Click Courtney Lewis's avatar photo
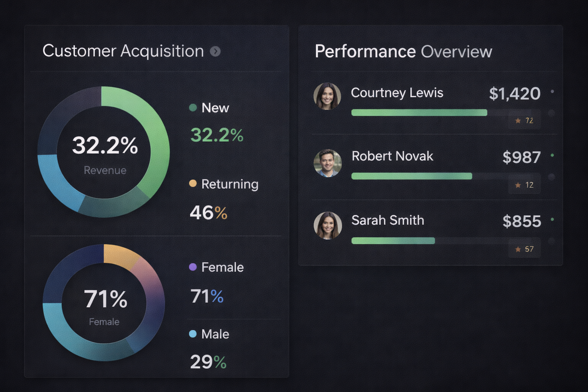Screen dimensions: 588x392 327,96
